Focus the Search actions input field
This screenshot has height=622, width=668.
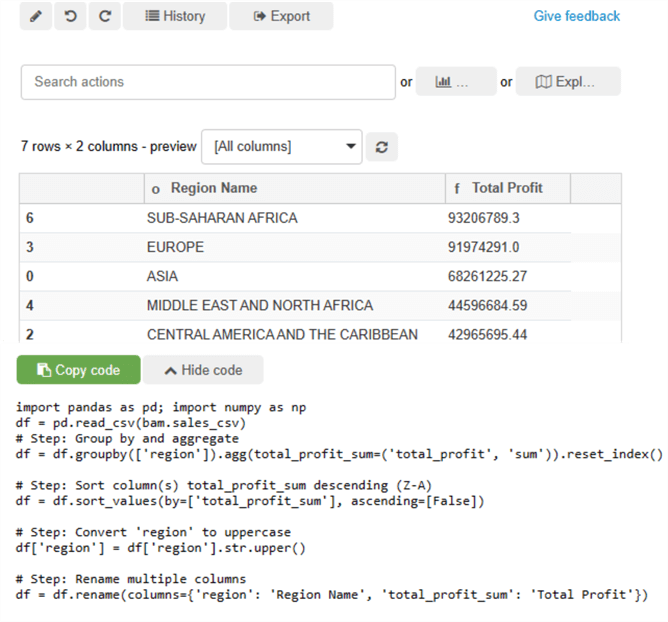(x=208, y=82)
